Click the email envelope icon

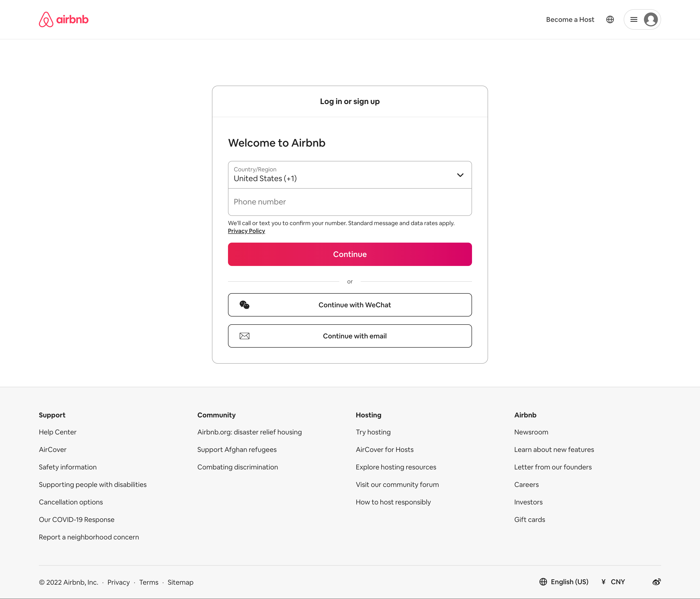click(244, 336)
